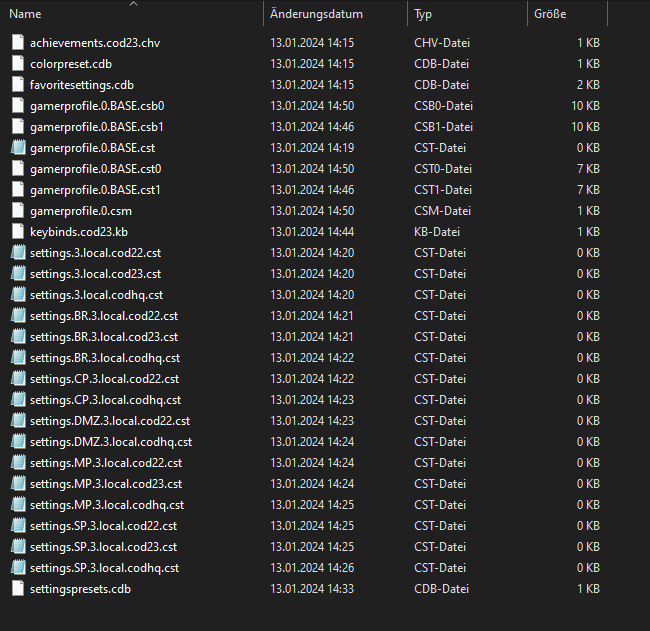Select the file name settings.SP.3.local.cod23.cst
Screen dimensions: 650x631
tap(103, 547)
